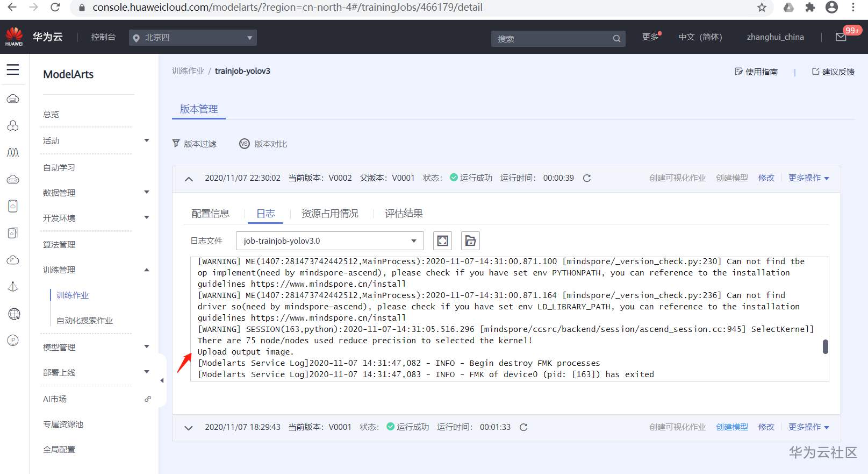Screen dimensions: 868x474
Task: Expand the 模型管理 sidebar section
Action: [x=147, y=346]
